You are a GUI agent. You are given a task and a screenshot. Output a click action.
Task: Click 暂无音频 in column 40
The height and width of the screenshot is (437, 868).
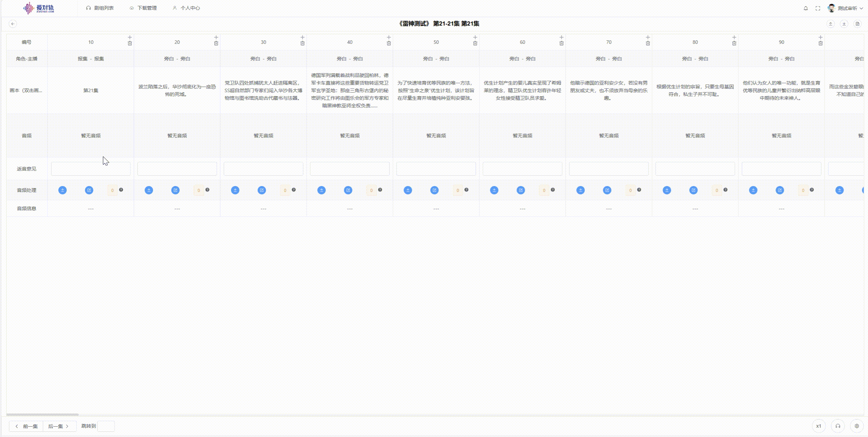tap(350, 136)
